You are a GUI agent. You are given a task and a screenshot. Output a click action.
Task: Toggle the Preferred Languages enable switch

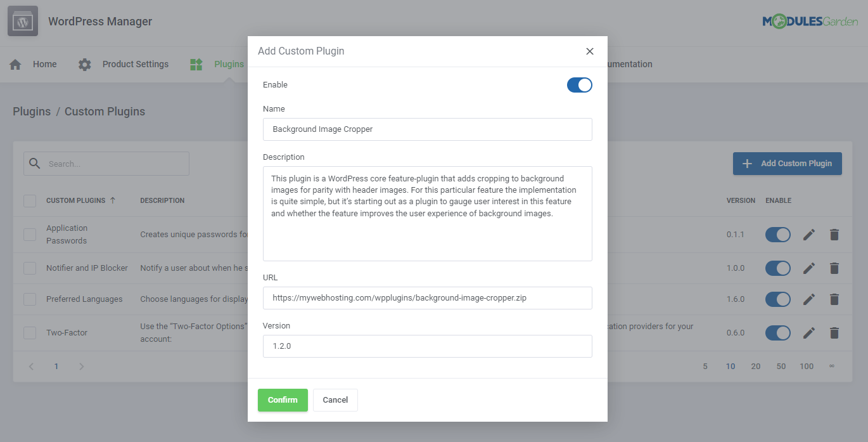pyautogui.click(x=777, y=299)
